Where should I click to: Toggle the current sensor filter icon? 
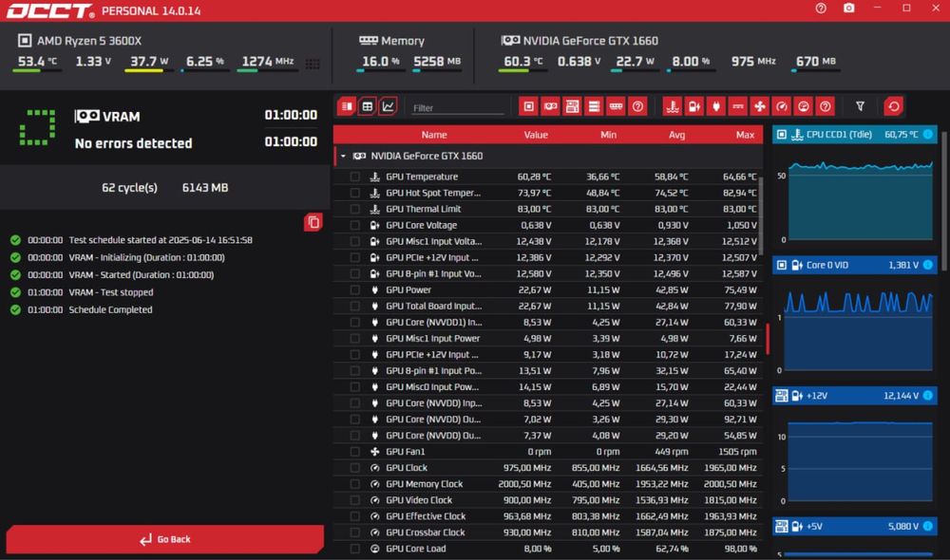(738, 106)
